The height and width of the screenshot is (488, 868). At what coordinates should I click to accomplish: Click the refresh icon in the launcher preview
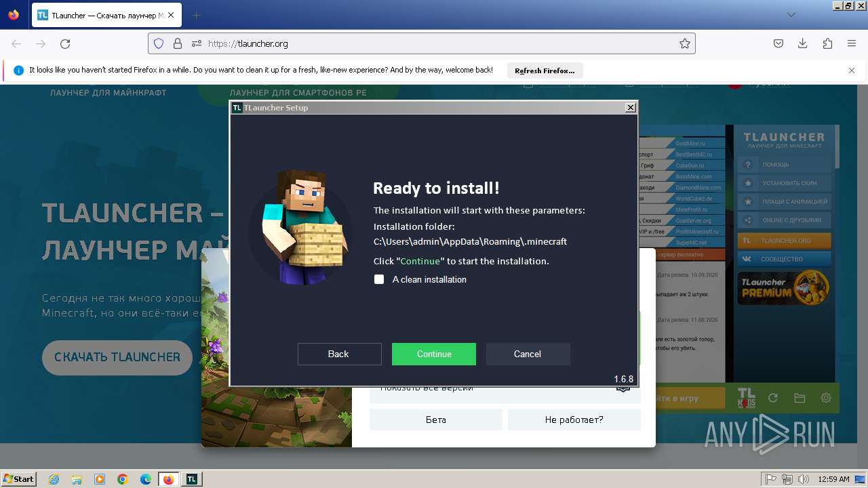(x=772, y=399)
